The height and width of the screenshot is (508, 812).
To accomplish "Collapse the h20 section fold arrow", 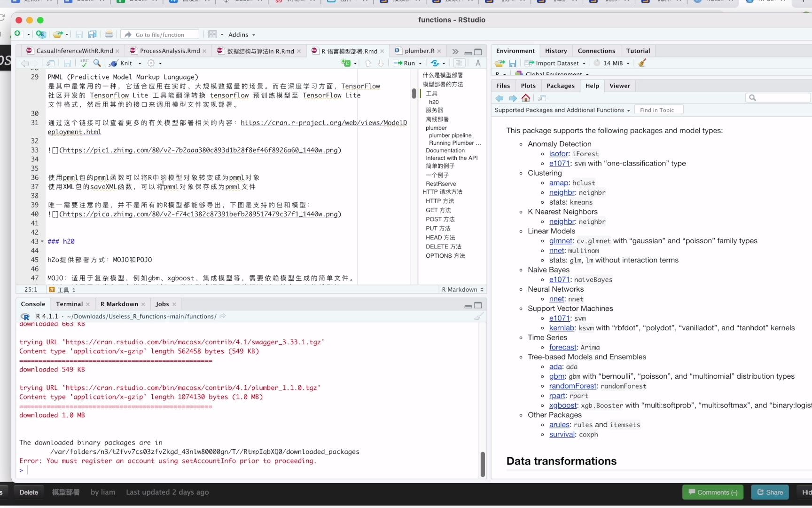I will tap(42, 241).
